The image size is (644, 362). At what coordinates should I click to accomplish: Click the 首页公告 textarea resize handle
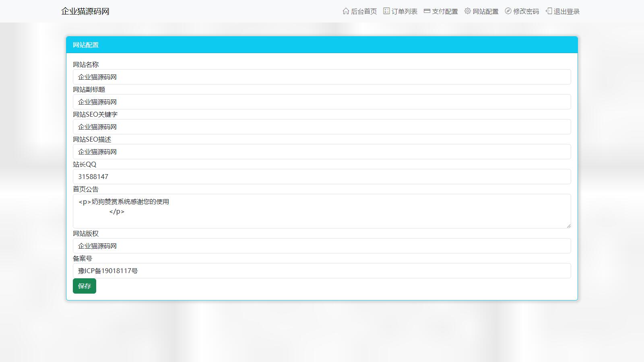click(x=568, y=226)
